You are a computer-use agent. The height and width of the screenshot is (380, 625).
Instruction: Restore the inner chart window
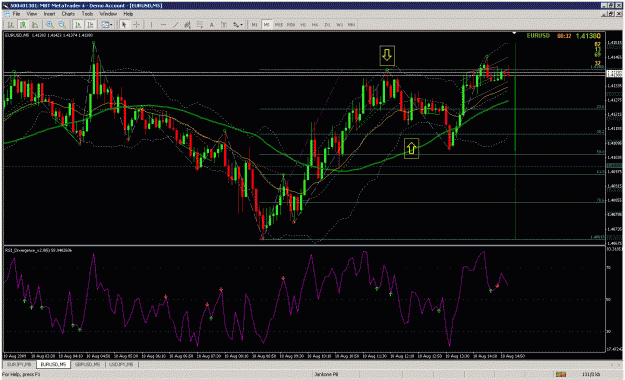[611, 14]
